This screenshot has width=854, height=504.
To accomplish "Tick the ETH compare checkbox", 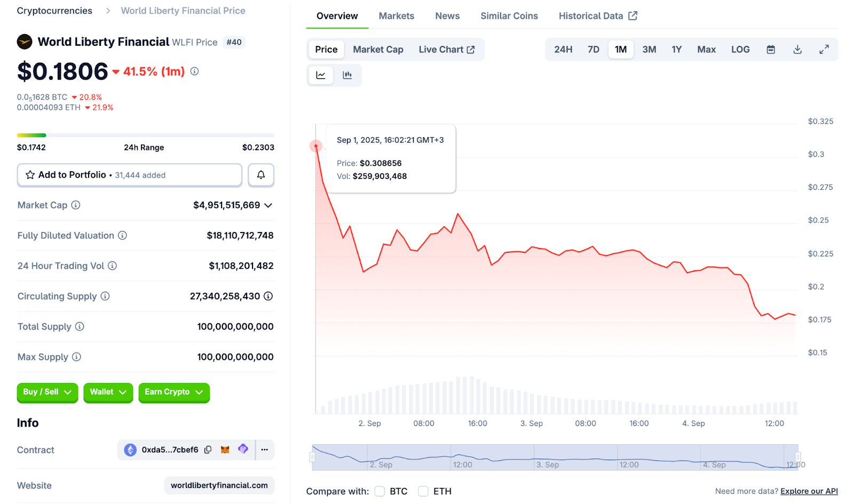I will tap(423, 491).
